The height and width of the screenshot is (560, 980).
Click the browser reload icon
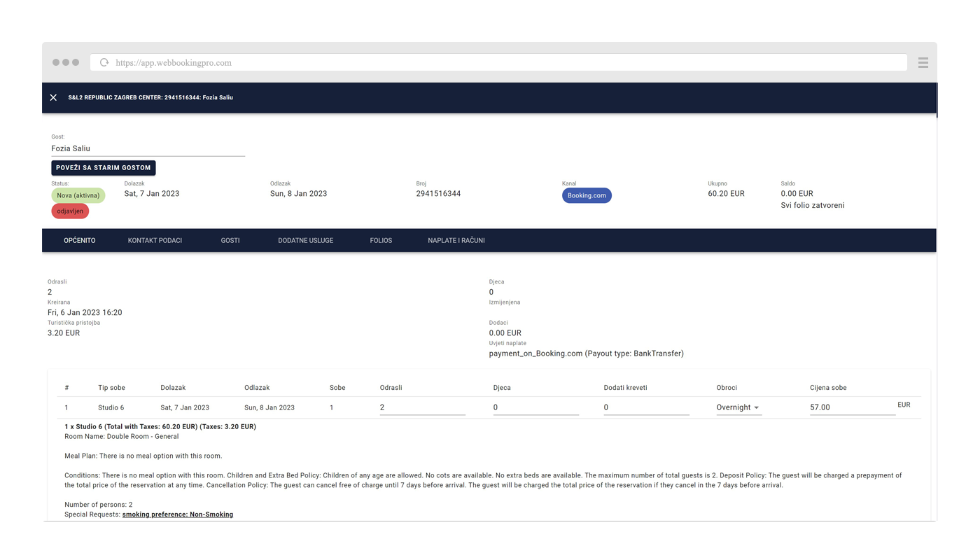(104, 62)
